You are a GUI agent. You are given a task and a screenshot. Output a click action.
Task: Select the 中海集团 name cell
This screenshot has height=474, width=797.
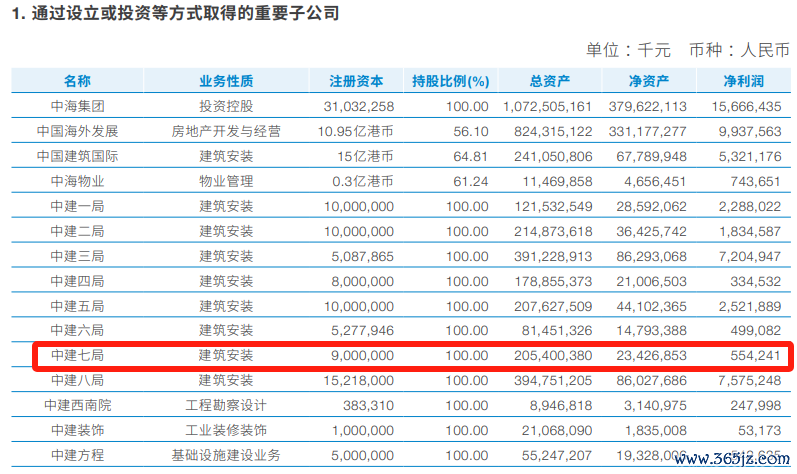pos(77,106)
